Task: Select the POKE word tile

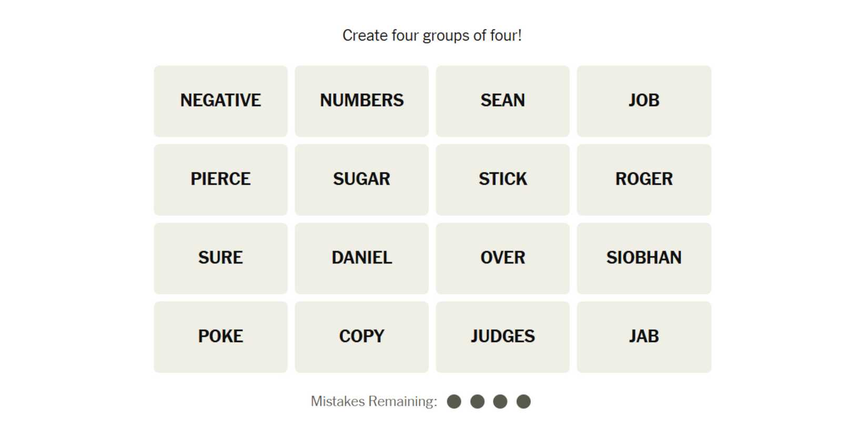Action: pos(220,337)
